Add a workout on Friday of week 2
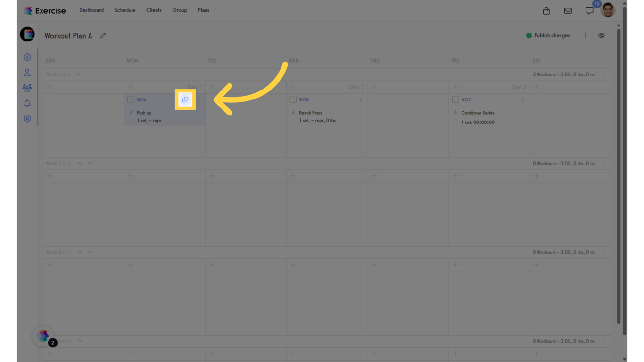The image size is (644, 362). [455, 176]
